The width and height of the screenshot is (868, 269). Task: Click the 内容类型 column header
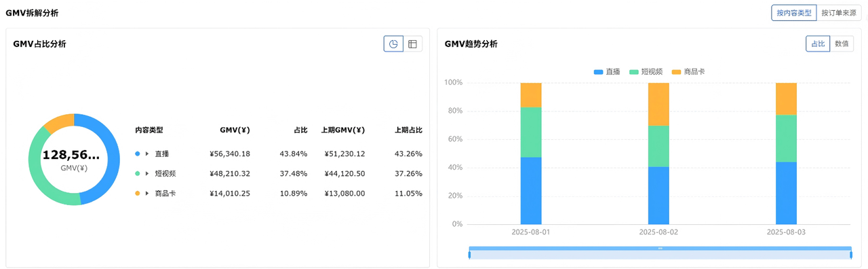pos(149,130)
